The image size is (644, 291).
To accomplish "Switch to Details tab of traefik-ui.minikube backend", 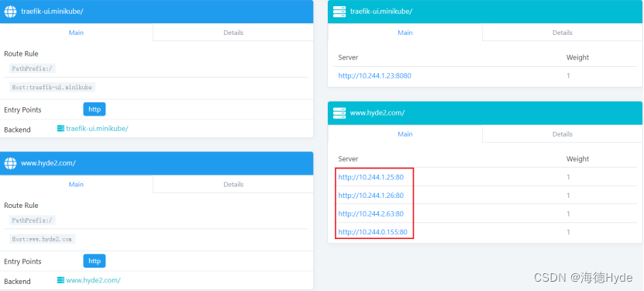I will point(563,33).
